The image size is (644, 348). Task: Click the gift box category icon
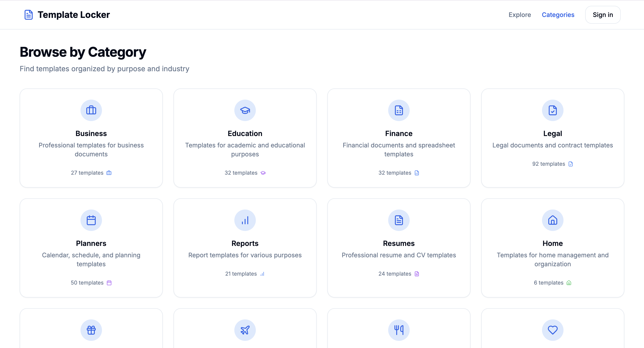click(91, 330)
